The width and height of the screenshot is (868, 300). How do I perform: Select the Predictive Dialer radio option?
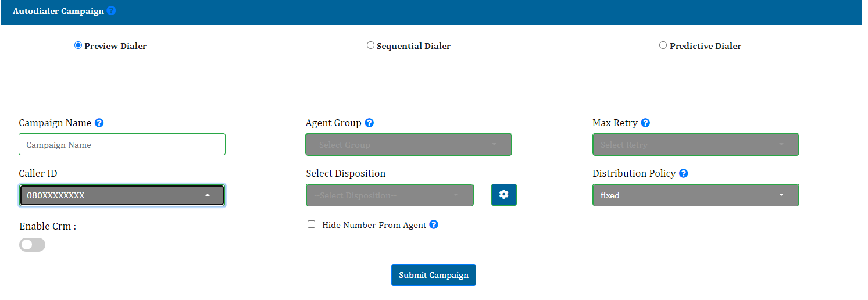click(x=663, y=45)
